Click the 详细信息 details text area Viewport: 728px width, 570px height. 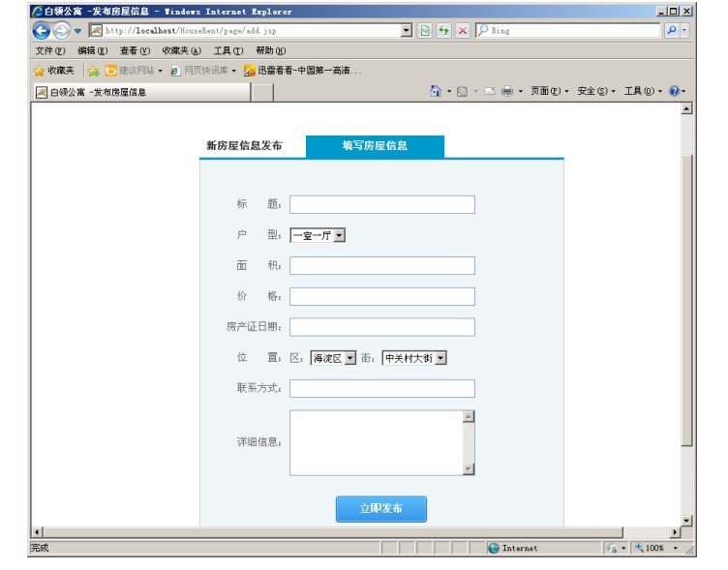[x=377, y=443]
